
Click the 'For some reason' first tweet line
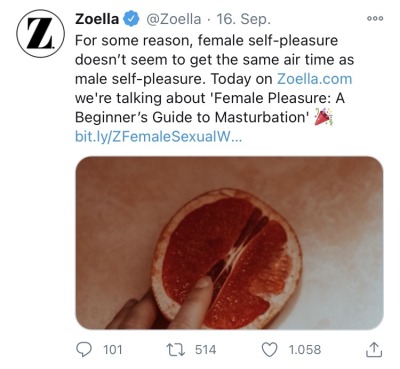pyautogui.click(x=207, y=41)
